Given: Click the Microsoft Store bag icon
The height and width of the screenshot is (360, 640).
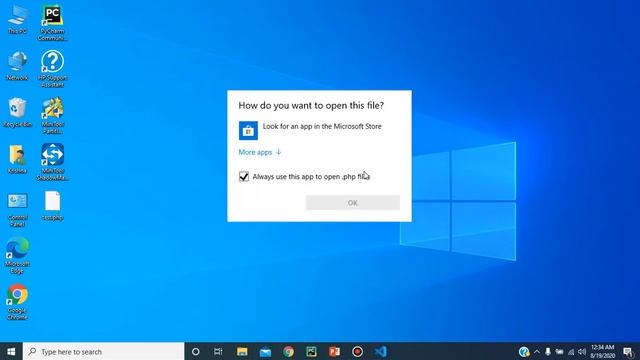Looking at the screenshot, I should 248,131.
